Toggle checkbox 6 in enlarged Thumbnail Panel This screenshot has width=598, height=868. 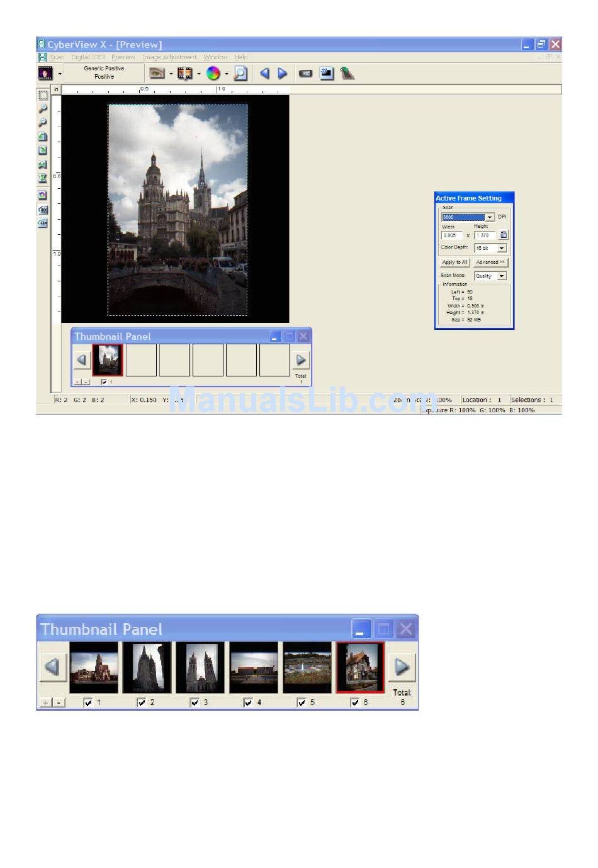[355, 702]
